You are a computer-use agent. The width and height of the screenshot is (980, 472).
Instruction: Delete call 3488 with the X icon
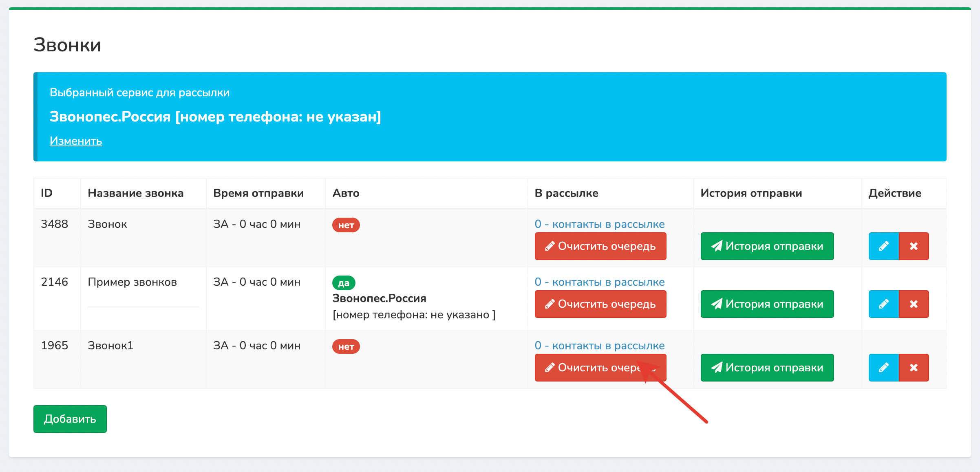click(914, 246)
